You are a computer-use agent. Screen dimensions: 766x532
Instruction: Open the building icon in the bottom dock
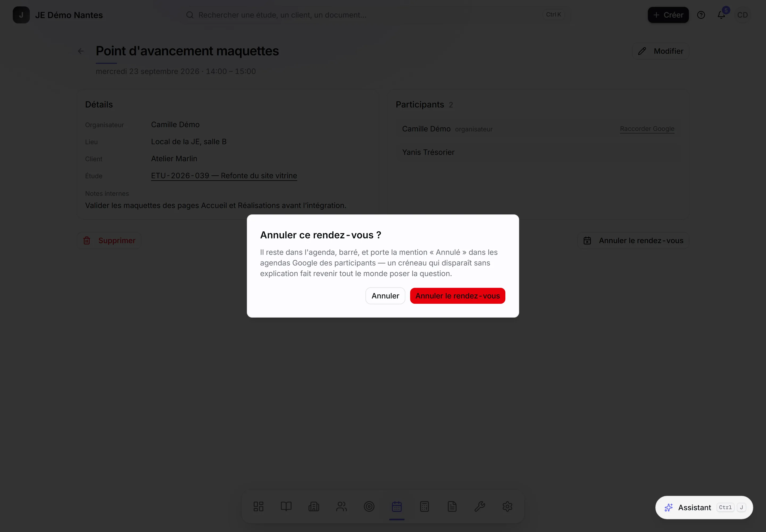pos(314,506)
